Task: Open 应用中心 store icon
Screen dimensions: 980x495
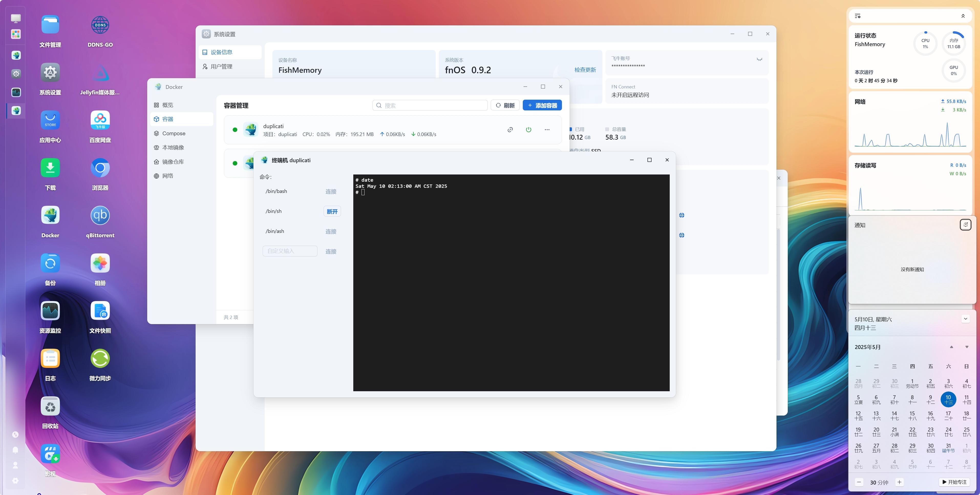Action: pyautogui.click(x=50, y=120)
